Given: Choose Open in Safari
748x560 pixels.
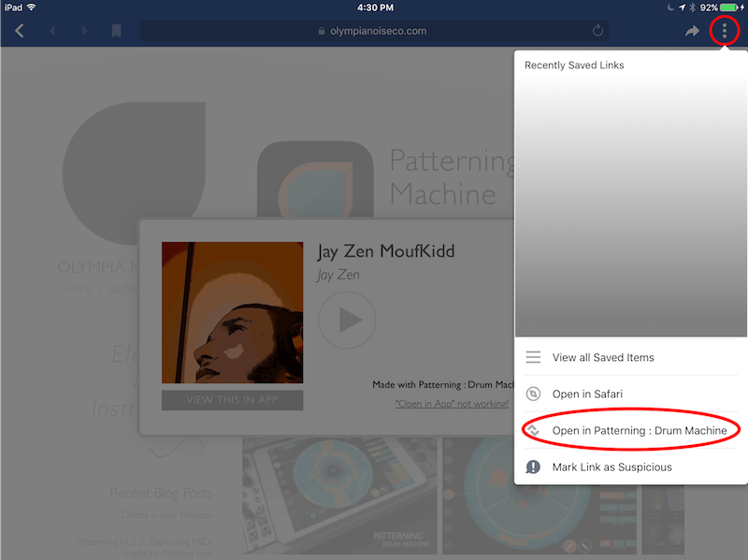Looking at the screenshot, I should (630, 394).
